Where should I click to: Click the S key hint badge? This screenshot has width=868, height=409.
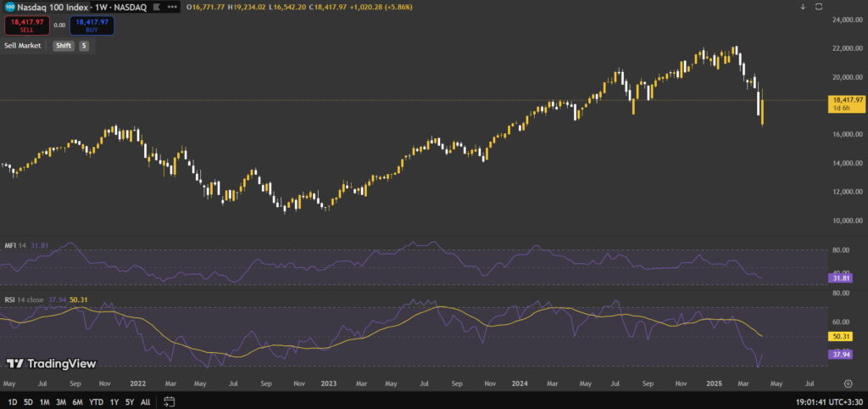pos(84,46)
